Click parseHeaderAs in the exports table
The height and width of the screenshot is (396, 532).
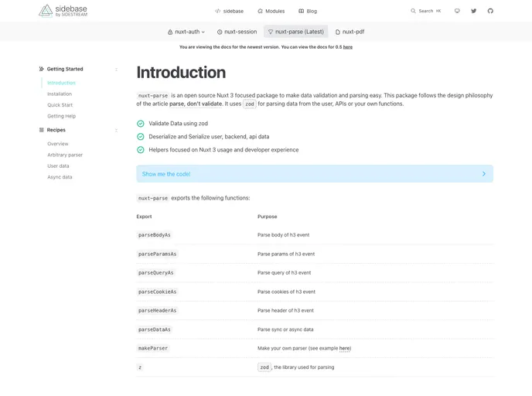click(x=157, y=310)
